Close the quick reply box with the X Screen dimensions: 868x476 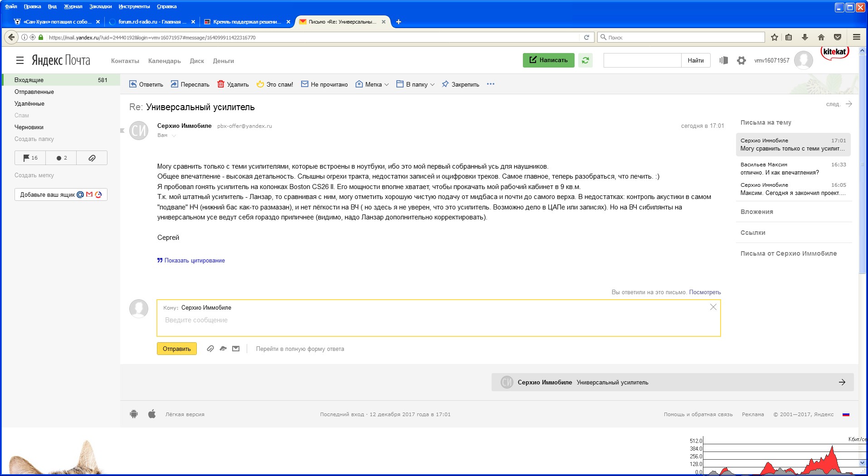click(x=713, y=307)
